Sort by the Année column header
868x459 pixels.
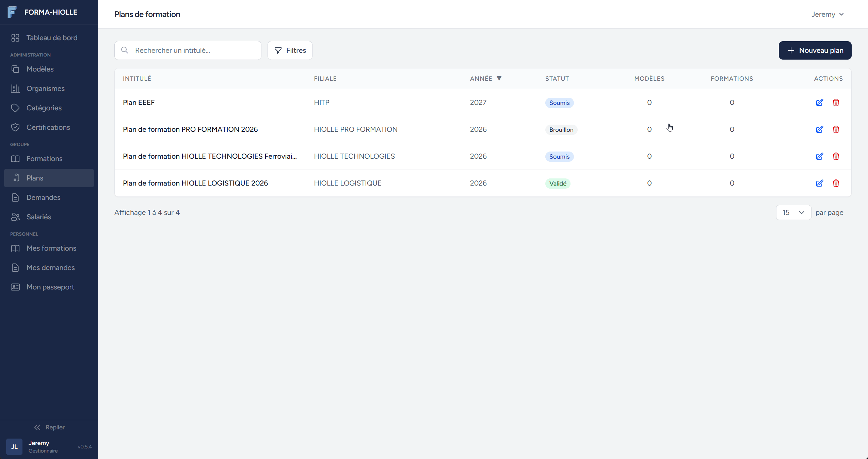tap(486, 79)
